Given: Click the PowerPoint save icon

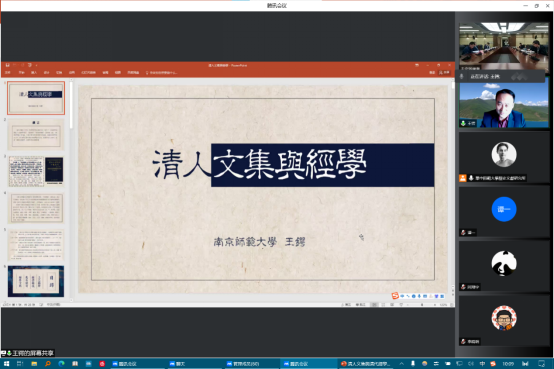Looking at the screenshot, I should click(x=7, y=65).
